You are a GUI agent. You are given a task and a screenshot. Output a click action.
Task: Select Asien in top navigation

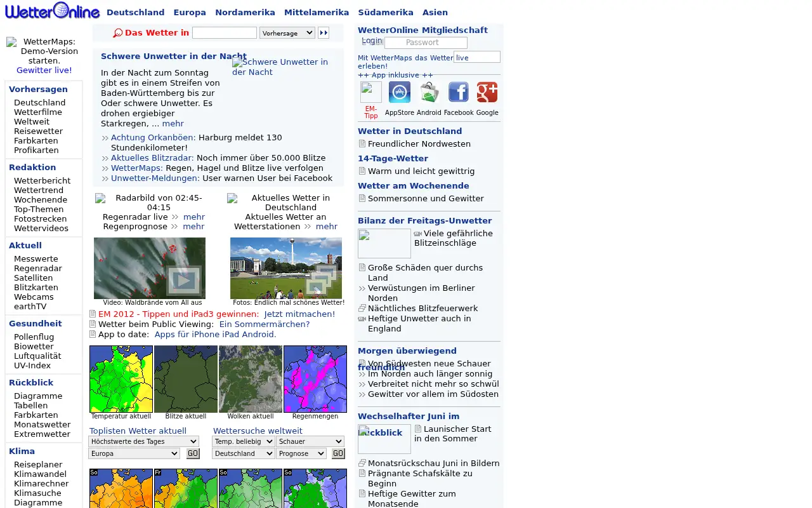pos(435,12)
